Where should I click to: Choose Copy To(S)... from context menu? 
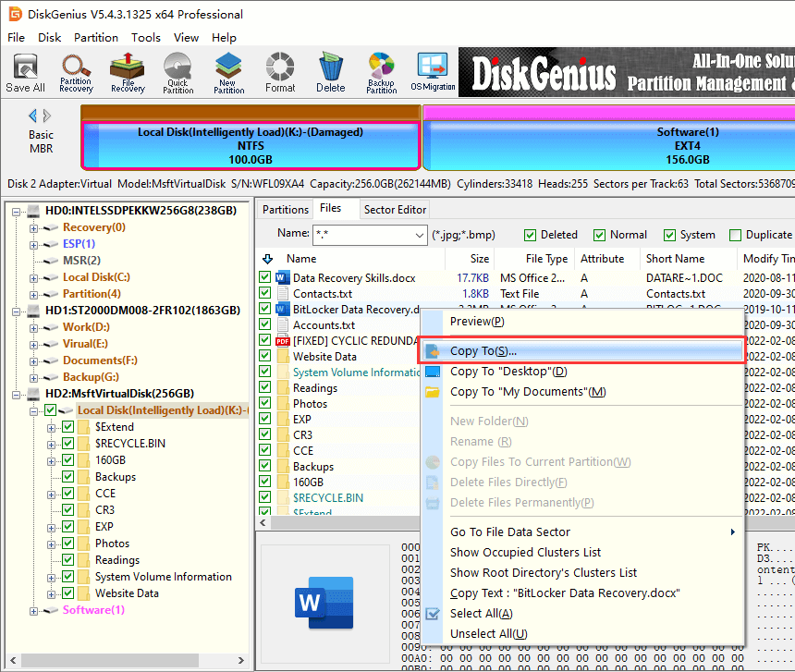(483, 351)
